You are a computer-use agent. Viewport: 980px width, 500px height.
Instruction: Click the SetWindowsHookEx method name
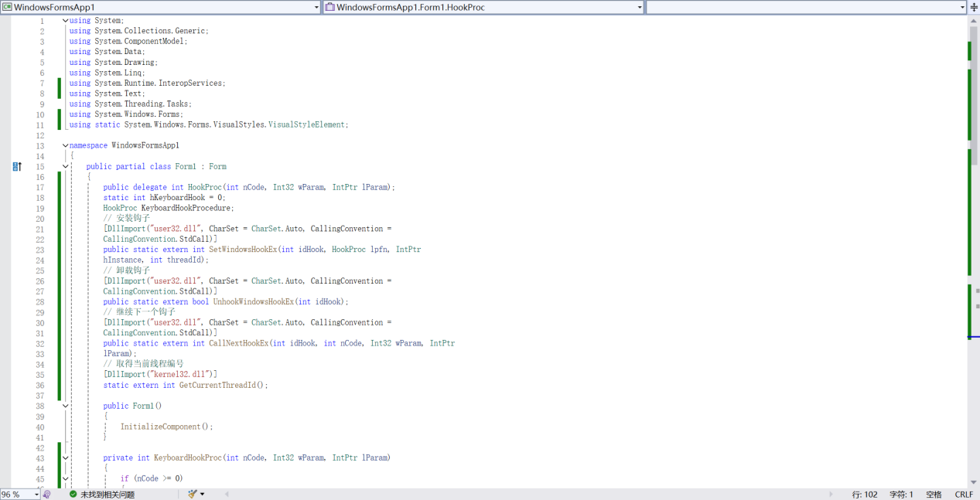click(243, 250)
